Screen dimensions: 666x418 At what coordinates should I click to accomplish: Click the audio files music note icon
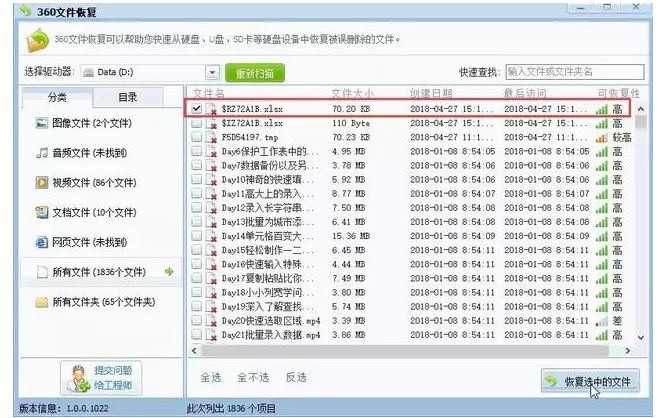[x=41, y=153]
